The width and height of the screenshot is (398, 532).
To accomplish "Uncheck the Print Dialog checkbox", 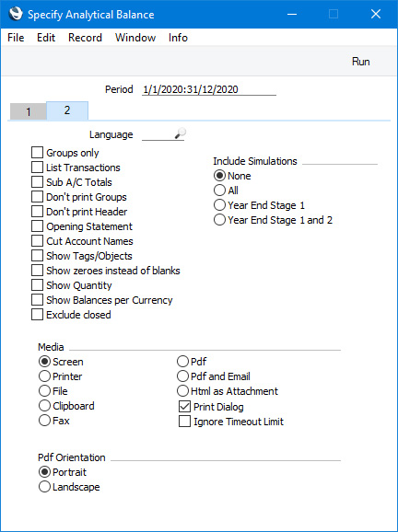I will coord(184,407).
